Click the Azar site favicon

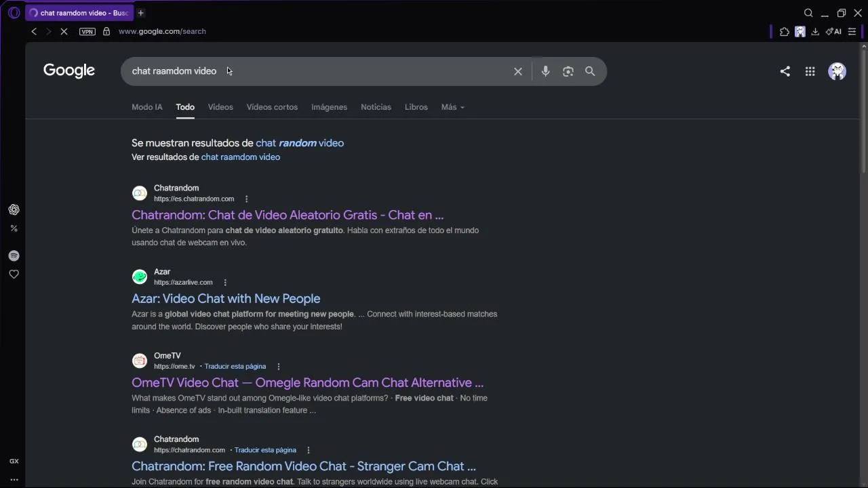140,277
